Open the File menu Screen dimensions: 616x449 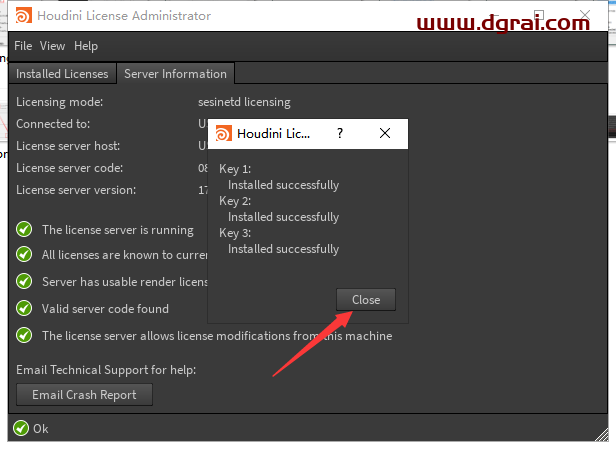tap(23, 46)
